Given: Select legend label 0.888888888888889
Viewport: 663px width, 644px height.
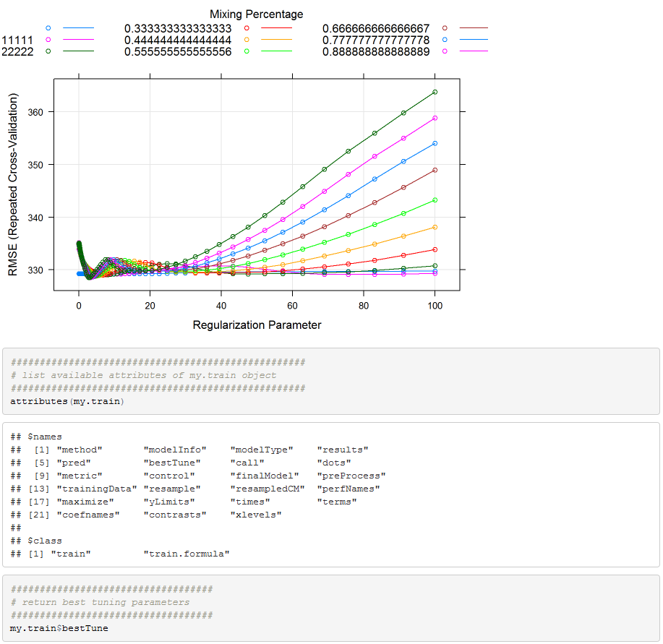Looking at the screenshot, I should (376, 51).
